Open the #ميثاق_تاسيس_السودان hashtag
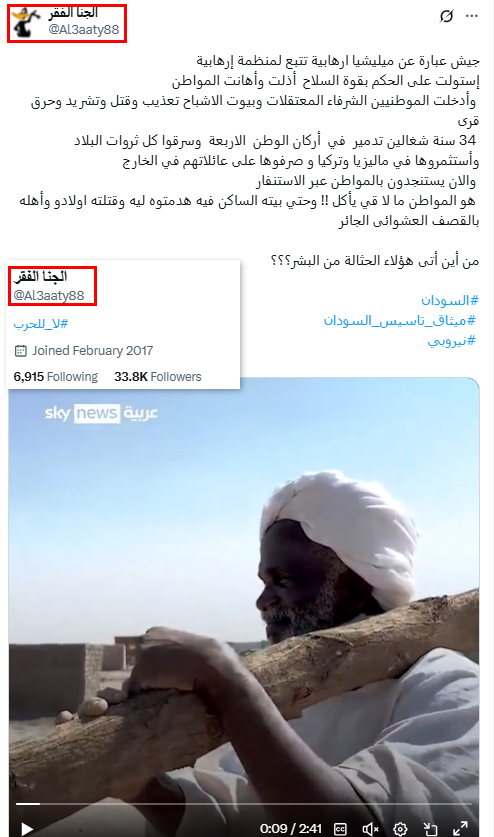 click(x=399, y=320)
